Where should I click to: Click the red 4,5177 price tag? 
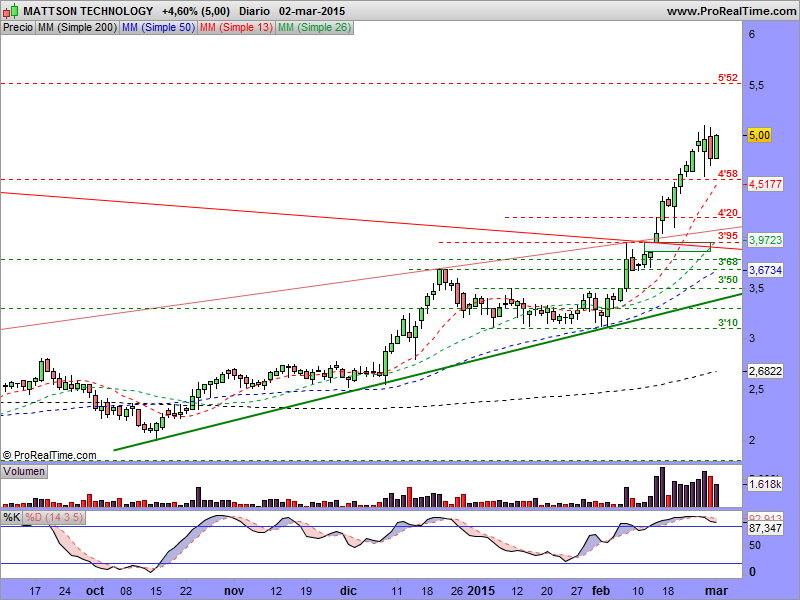[765, 184]
